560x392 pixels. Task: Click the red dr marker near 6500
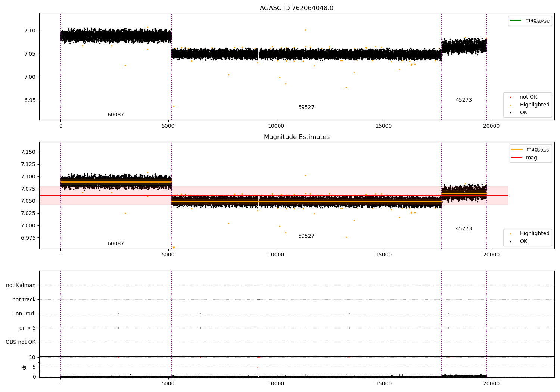pyautogui.click(x=200, y=357)
